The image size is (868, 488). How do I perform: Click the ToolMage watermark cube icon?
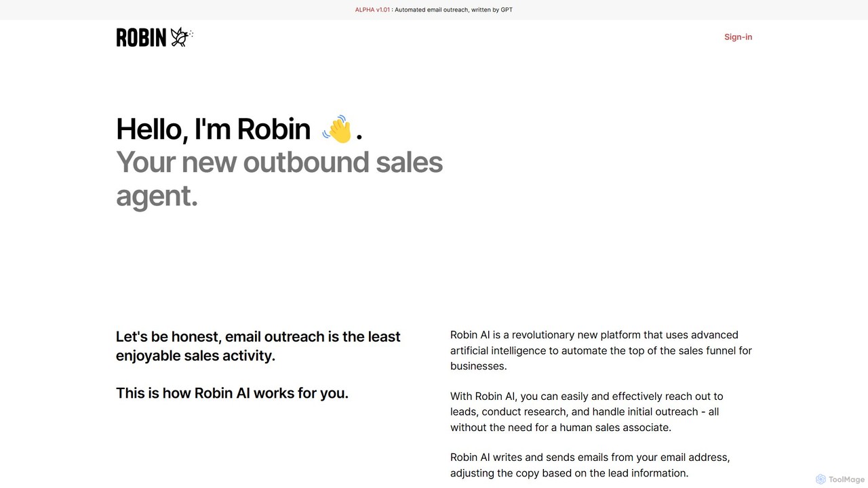[821, 479]
